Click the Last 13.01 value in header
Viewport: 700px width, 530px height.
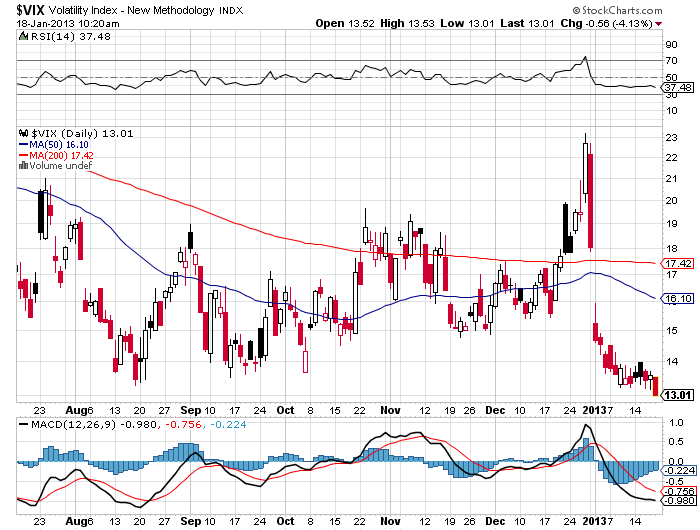click(x=541, y=23)
